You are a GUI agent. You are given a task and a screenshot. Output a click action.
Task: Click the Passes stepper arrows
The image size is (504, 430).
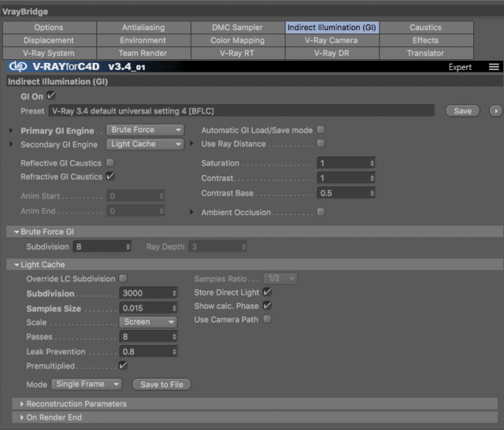(174, 336)
